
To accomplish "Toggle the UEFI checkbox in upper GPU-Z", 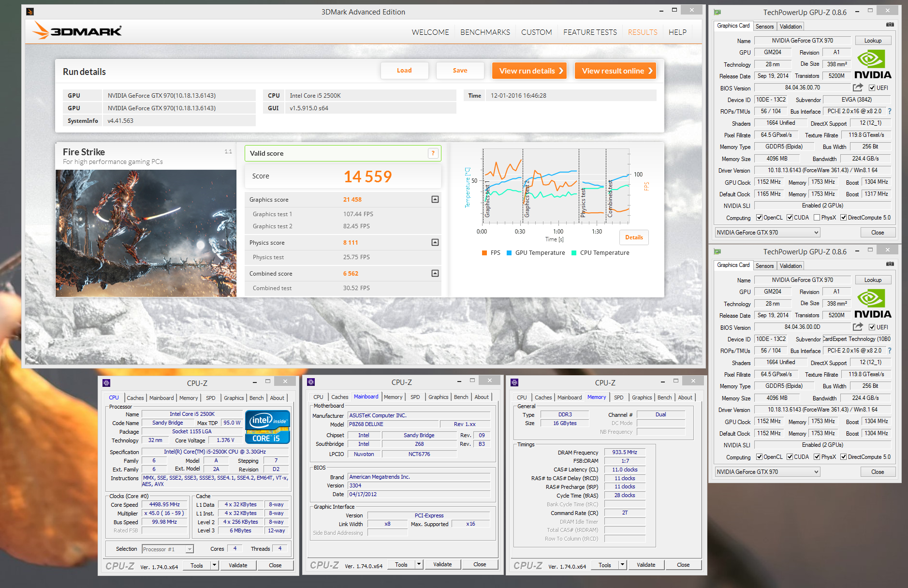I will [872, 88].
